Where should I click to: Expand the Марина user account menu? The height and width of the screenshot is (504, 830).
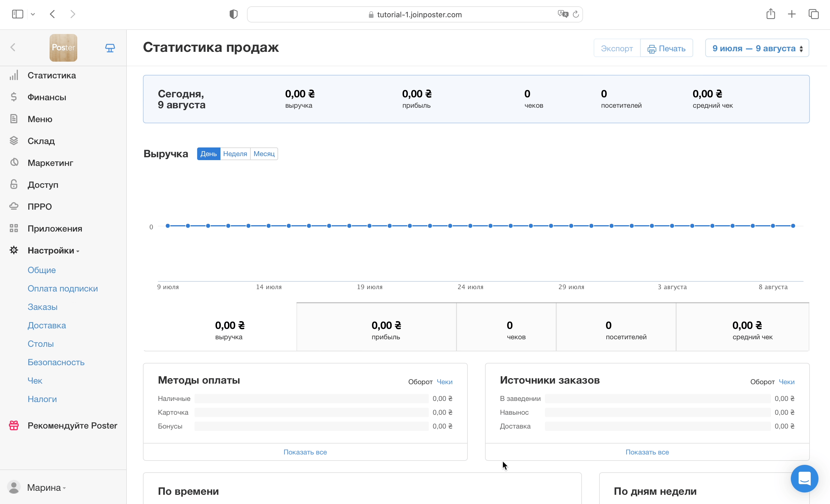click(x=46, y=488)
